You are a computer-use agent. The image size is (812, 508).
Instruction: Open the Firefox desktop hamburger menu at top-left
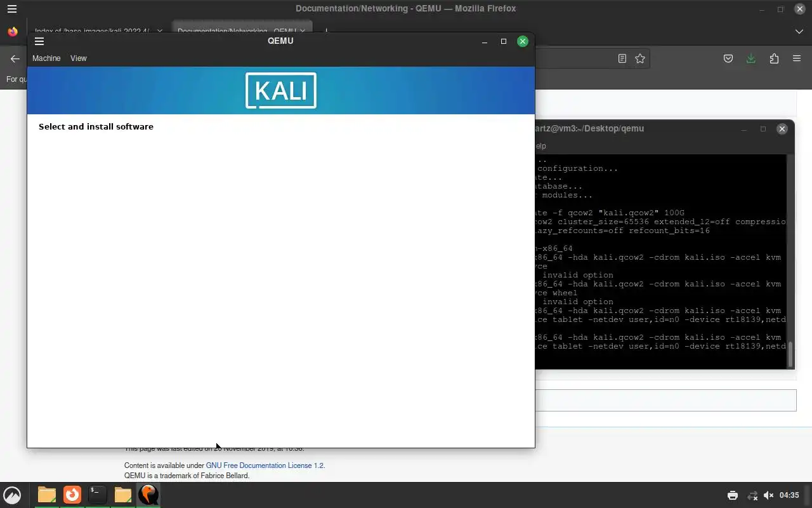12,9
